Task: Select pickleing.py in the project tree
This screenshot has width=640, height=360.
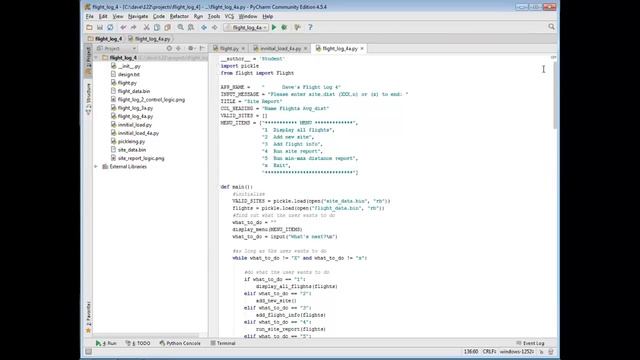Action: (131, 141)
